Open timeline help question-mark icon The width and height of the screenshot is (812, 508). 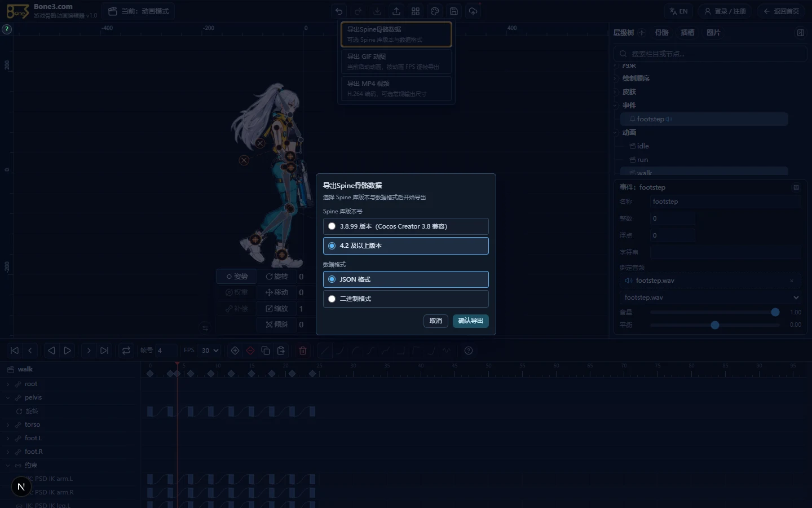[469, 351]
